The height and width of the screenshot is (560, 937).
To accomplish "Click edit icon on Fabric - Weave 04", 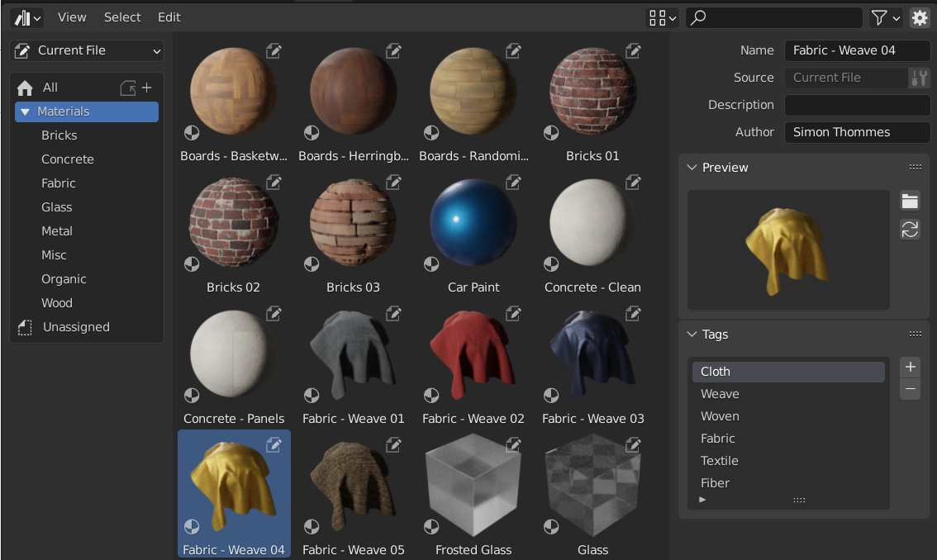I will (x=273, y=444).
